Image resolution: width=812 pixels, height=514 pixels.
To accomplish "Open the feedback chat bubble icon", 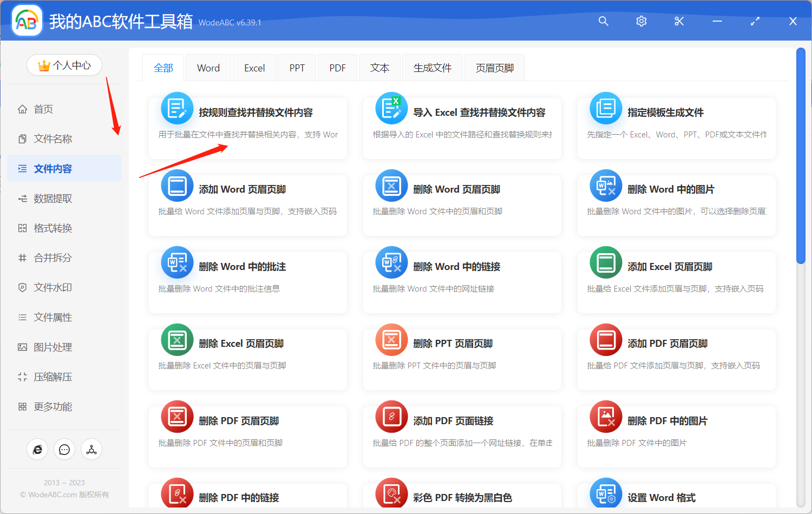I will click(x=64, y=449).
